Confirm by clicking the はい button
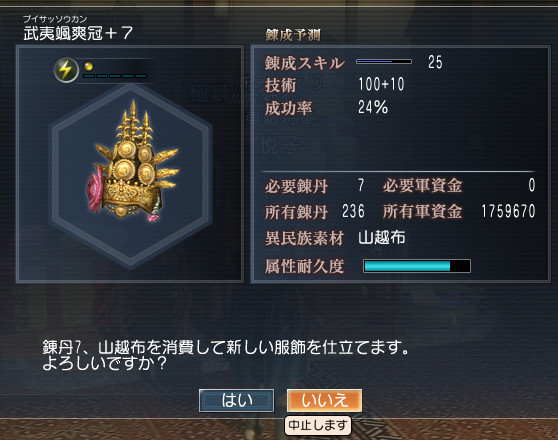The height and width of the screenshot is (440, 558). [237, 400]
